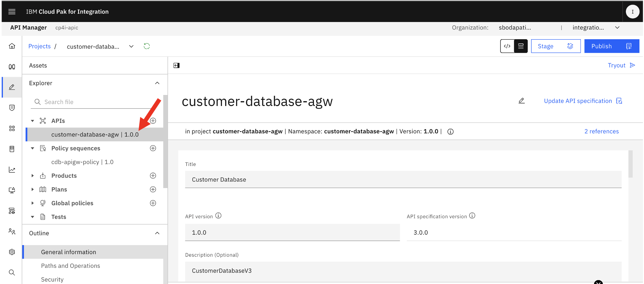This screenshot has height=284, width=644.
Task: Add a new Global policy
Action: [153, 203]
